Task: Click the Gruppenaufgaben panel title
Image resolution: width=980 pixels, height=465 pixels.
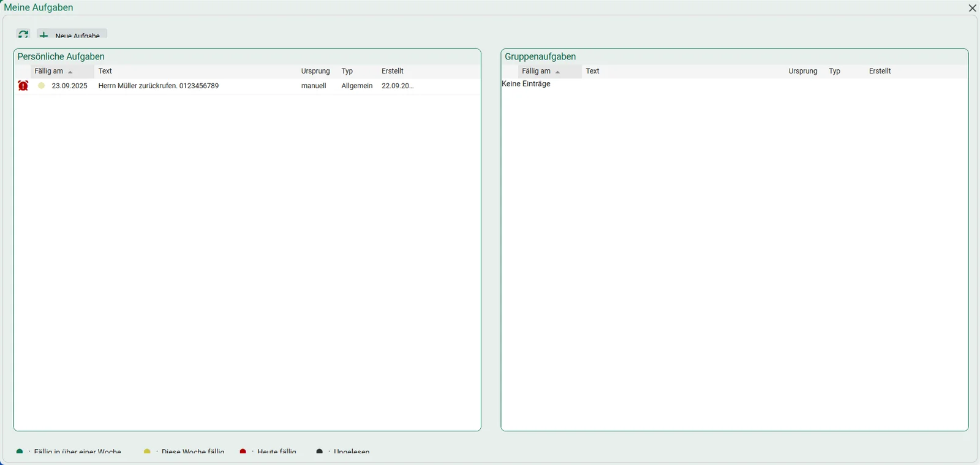Action: point(540,56)
